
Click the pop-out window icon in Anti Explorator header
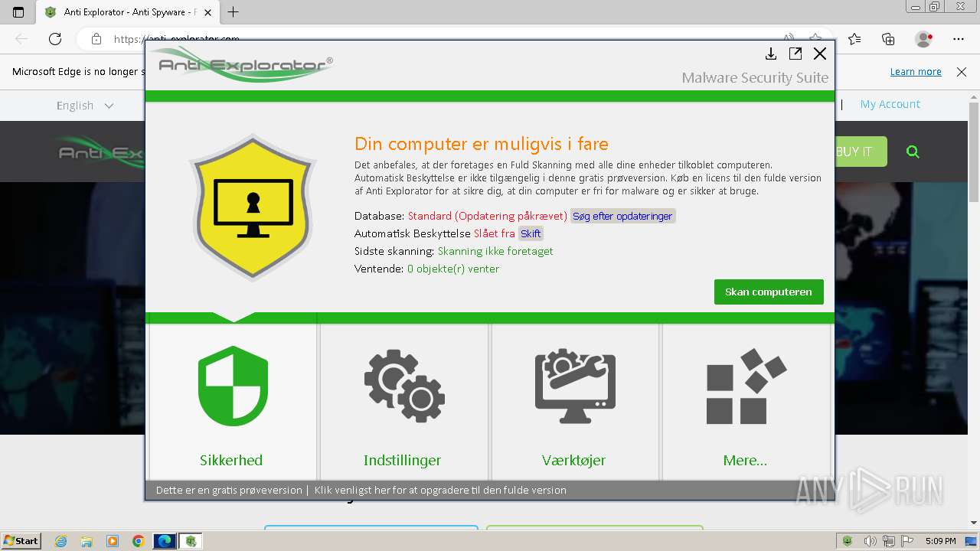pos(795,54)
